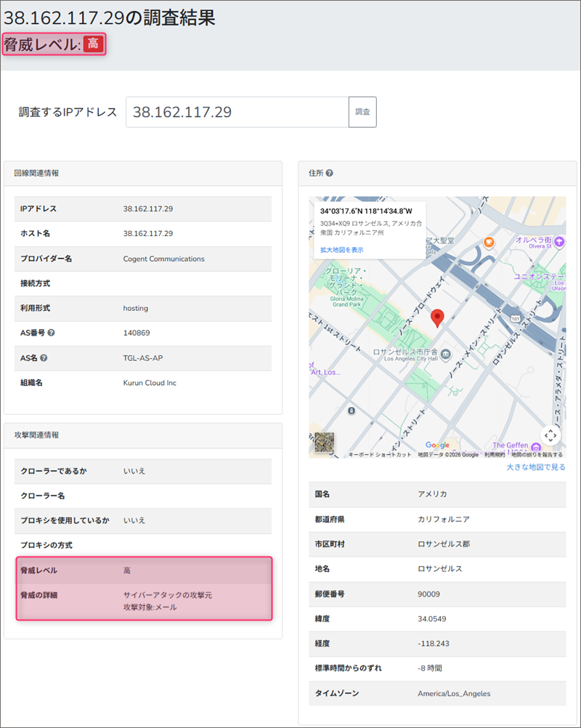Click 地図の誤りを報告する link

(x=537, y=455)
